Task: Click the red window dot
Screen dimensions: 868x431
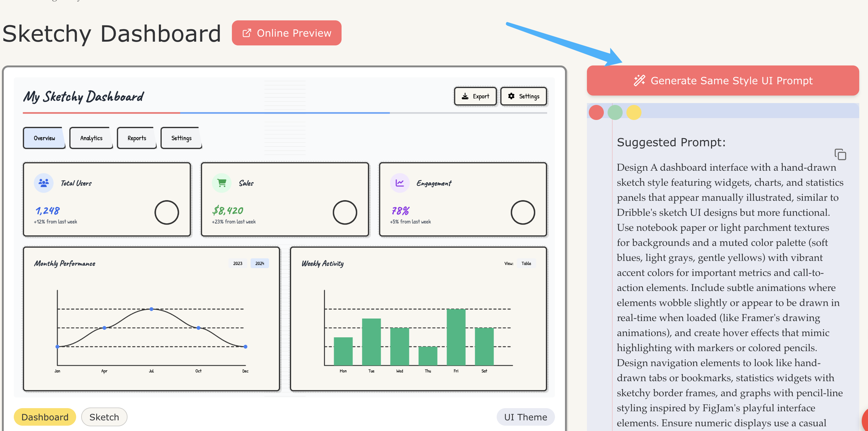Action: point(596,112)
